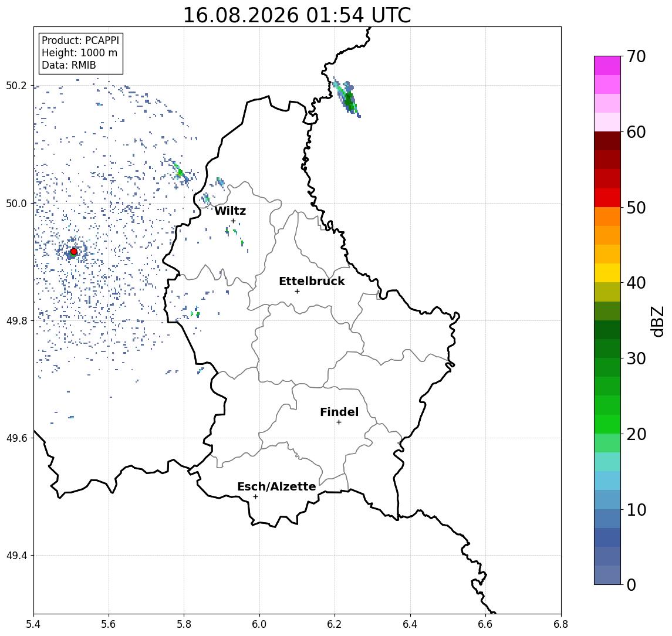This screenshot has width=672, height=636.
Task: Click the magenta 70 dBZ colorbar swatch
Action: point(607,66)
